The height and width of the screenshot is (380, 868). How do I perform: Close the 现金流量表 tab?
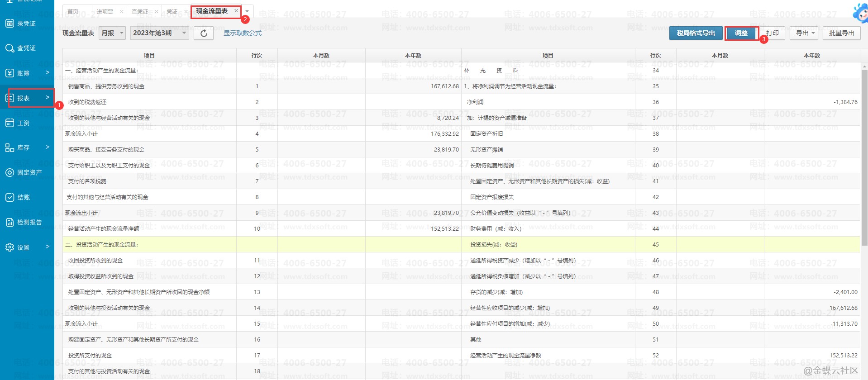[x=236, y=10]
